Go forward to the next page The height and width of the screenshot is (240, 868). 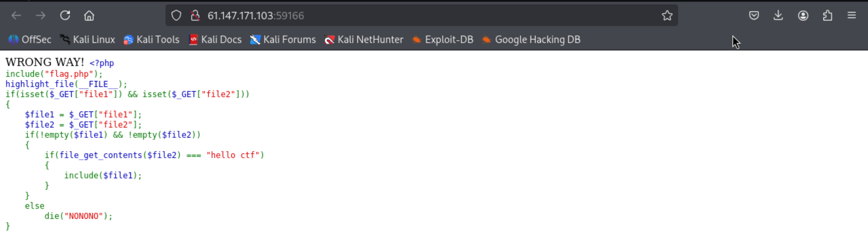click(x=40, y=16)
